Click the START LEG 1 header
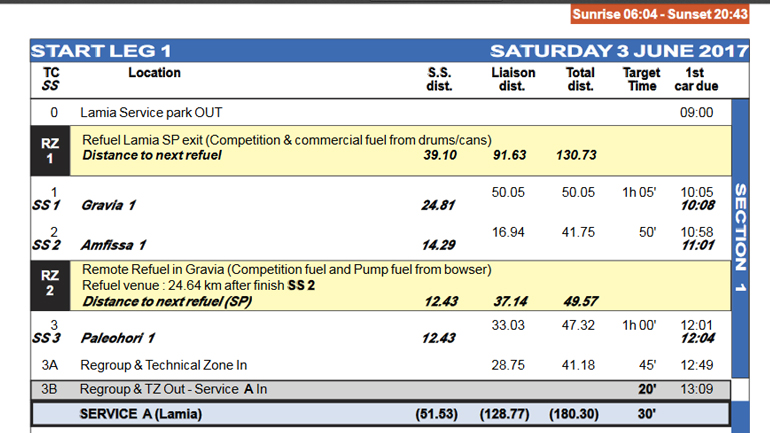Screen dimensions: 770x433 tap(101, 50)
